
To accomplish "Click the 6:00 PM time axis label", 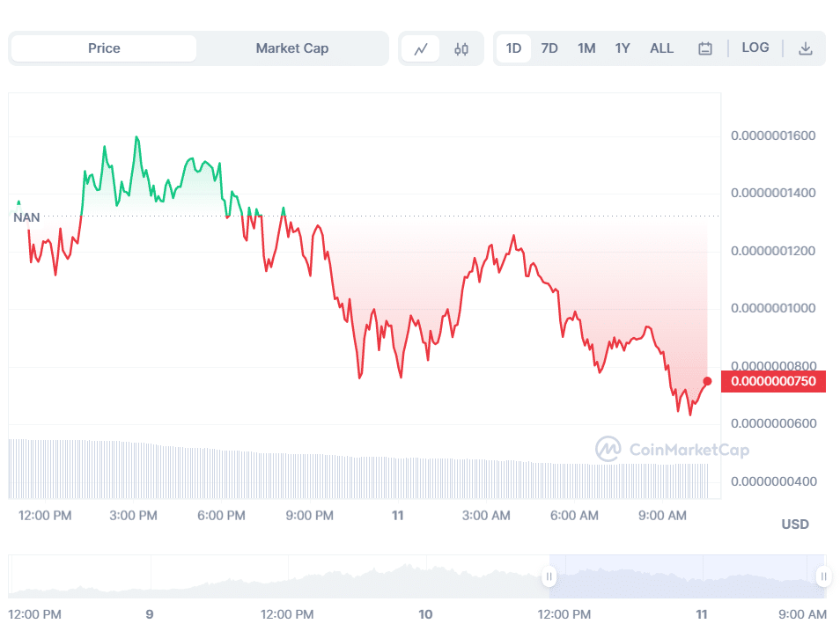I will pos(221,516).
